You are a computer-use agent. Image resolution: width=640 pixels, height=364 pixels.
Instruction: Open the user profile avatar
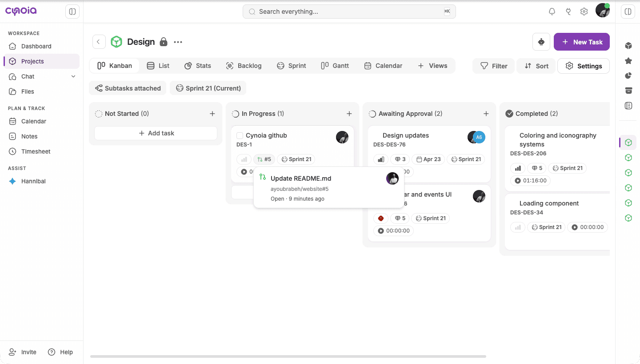(x=603, y=10)
